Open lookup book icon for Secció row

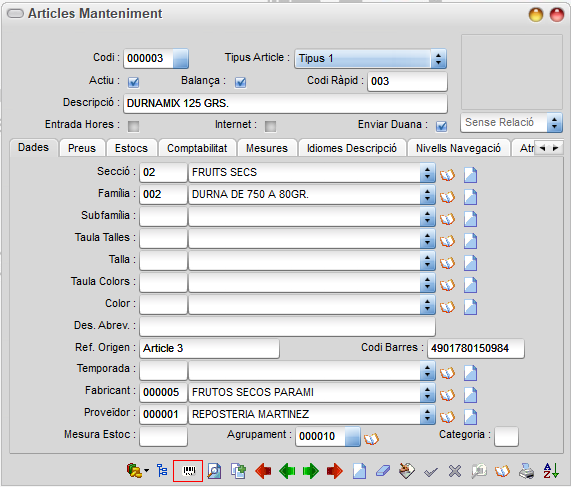[x=447, y=175]
